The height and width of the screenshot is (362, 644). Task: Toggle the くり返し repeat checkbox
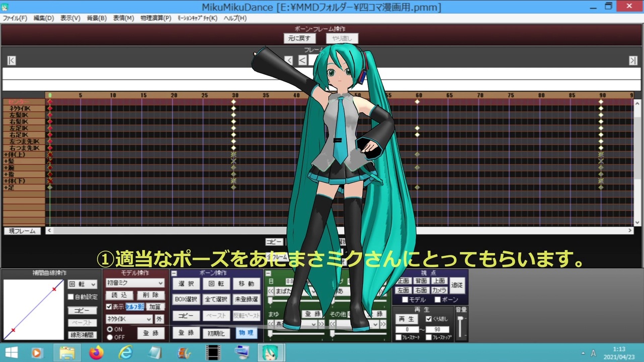tap(429, 319)
